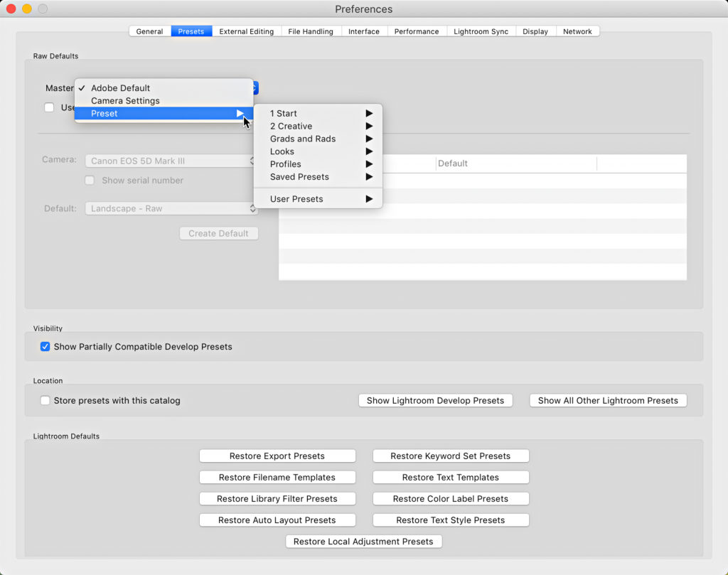Switch to the Performance tab
The width and height of the screenshot is (728, 575).
[x=417, y=31]
